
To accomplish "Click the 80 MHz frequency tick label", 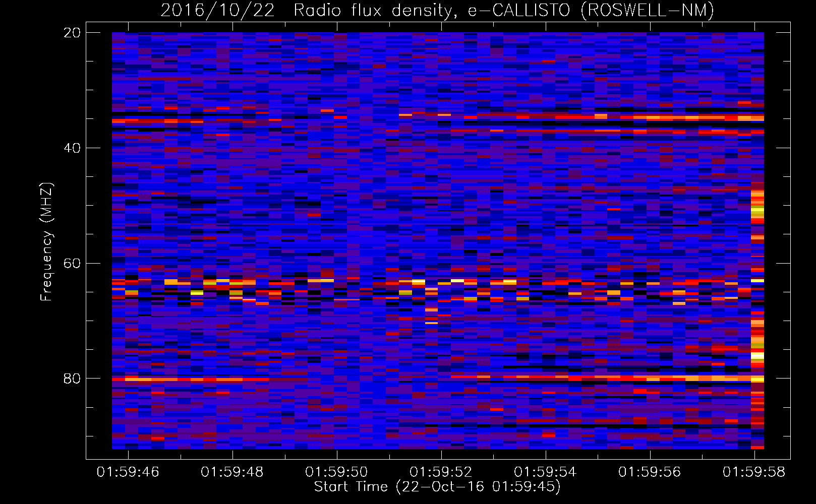I will tap(72, 379).
